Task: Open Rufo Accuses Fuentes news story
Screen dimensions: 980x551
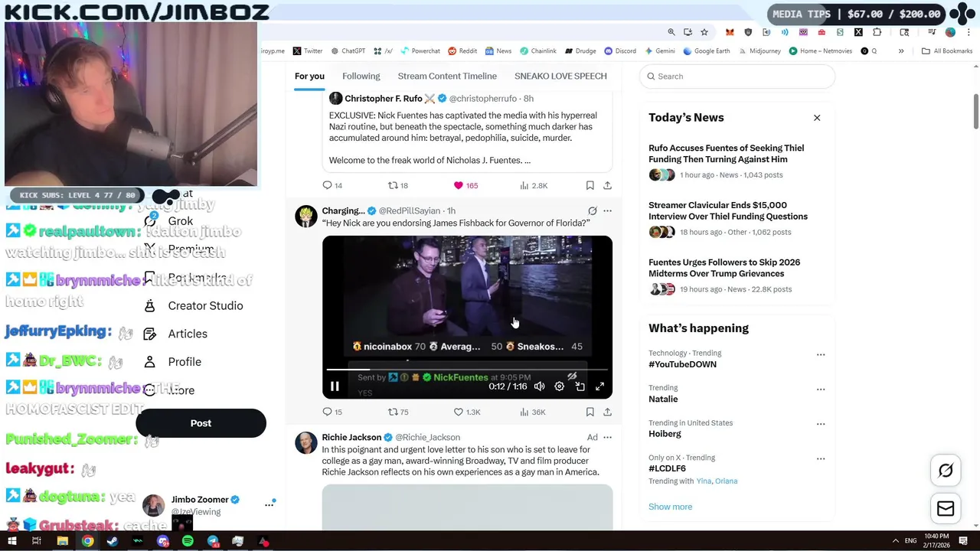Action: [726, 154]
